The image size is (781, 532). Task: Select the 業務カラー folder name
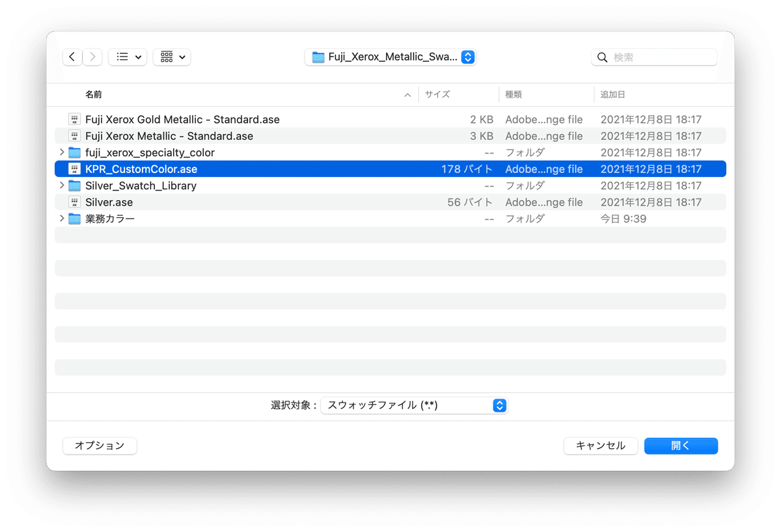110,219
